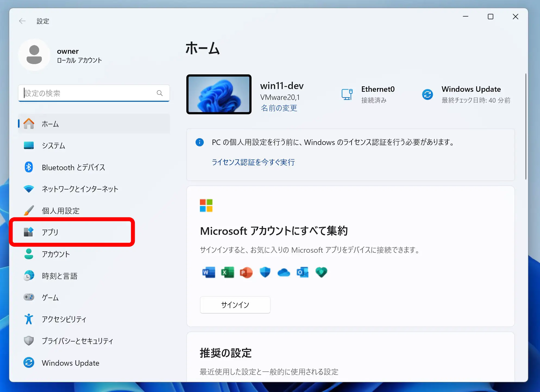Click the top Windows Update refresh icon

[x=428, y=94]
